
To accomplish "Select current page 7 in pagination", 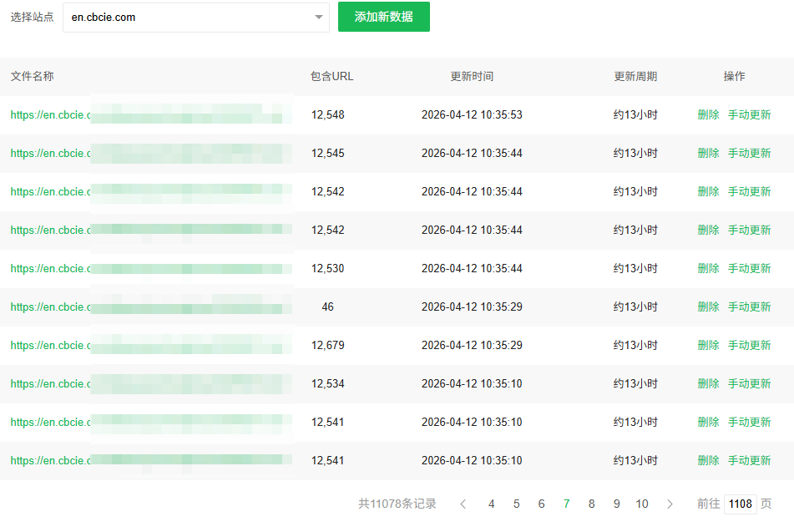I will [x=567, y=504].
